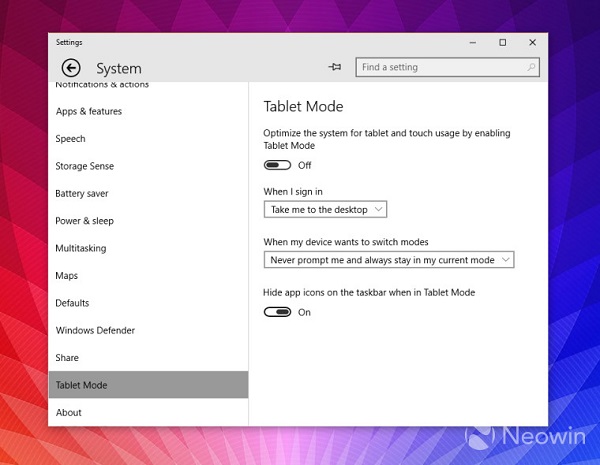Click the Off label beside the Tablet Mode toggle
Viewport: 600px width, 465px height.
click(x=305, y=165)
